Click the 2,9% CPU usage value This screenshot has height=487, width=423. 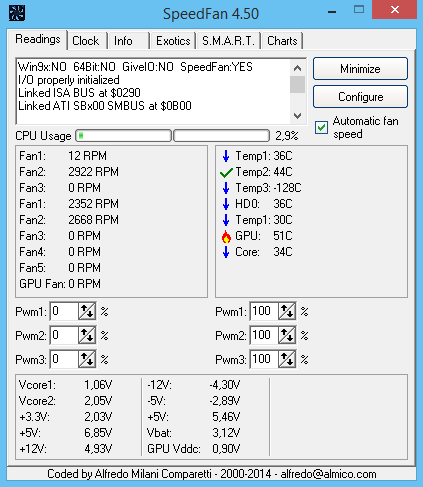tap(287, 136)
